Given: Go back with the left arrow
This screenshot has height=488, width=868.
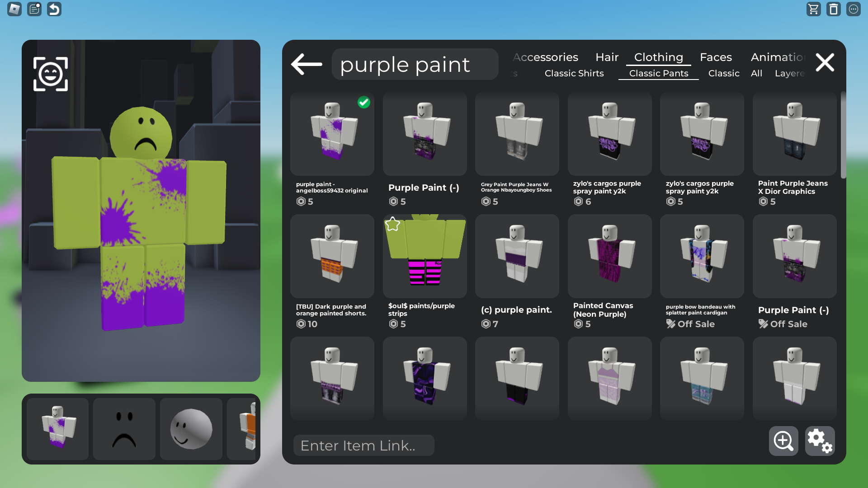Looking at the screenshot, I should [x=307, y=64].
